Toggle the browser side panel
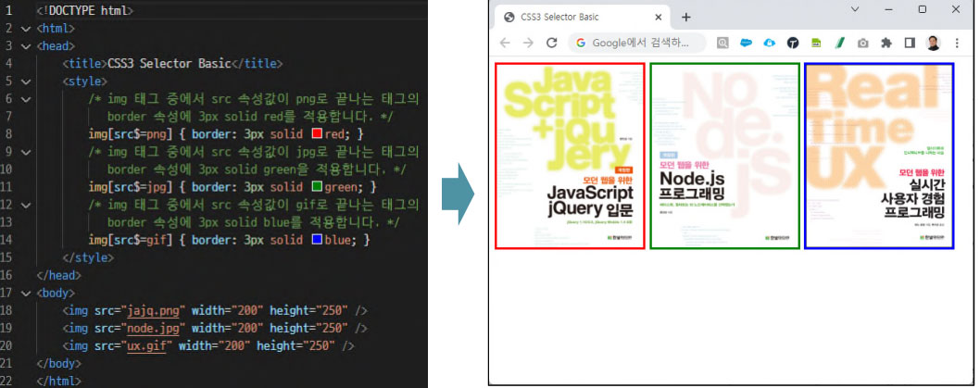 click(910, 44)
